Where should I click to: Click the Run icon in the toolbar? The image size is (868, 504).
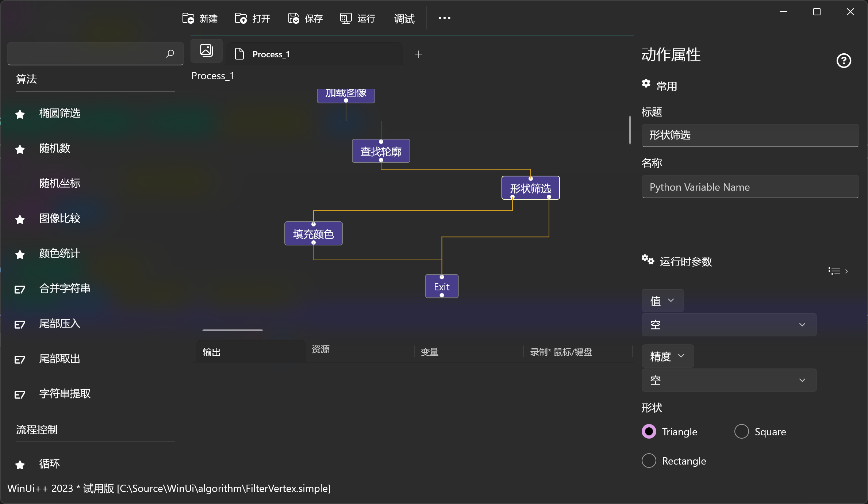point(346,18)
